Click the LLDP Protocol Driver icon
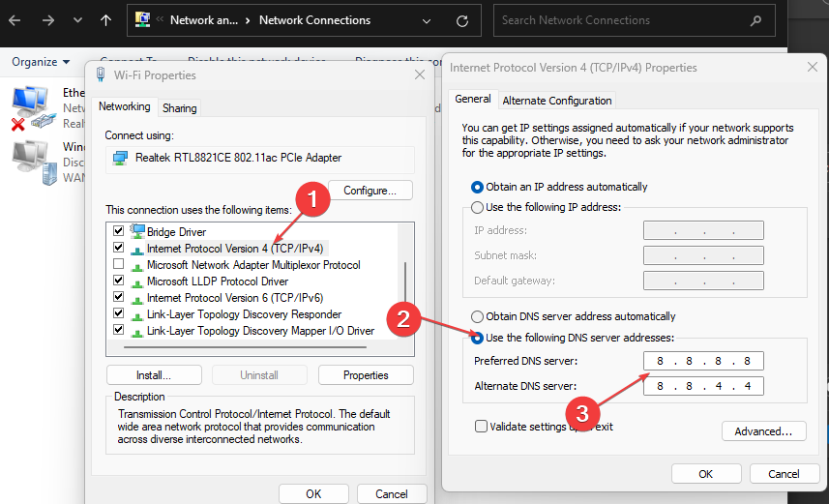The height and width of the screenshot is (504, 829). pyautogui.click(x=137, y=282)
